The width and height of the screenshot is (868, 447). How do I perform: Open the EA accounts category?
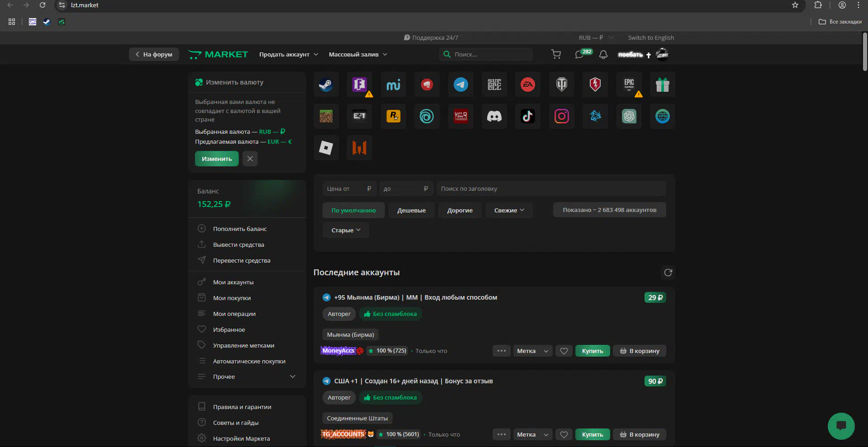528,85
